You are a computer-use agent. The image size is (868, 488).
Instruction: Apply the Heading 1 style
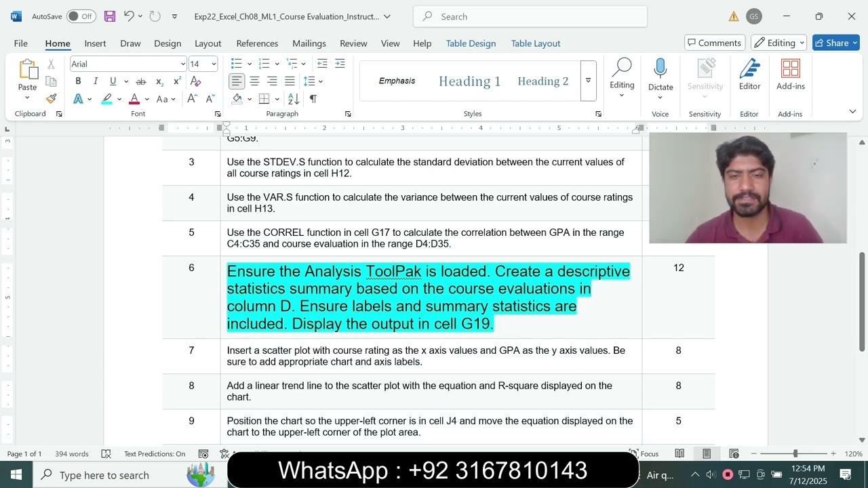click(469, 81)
